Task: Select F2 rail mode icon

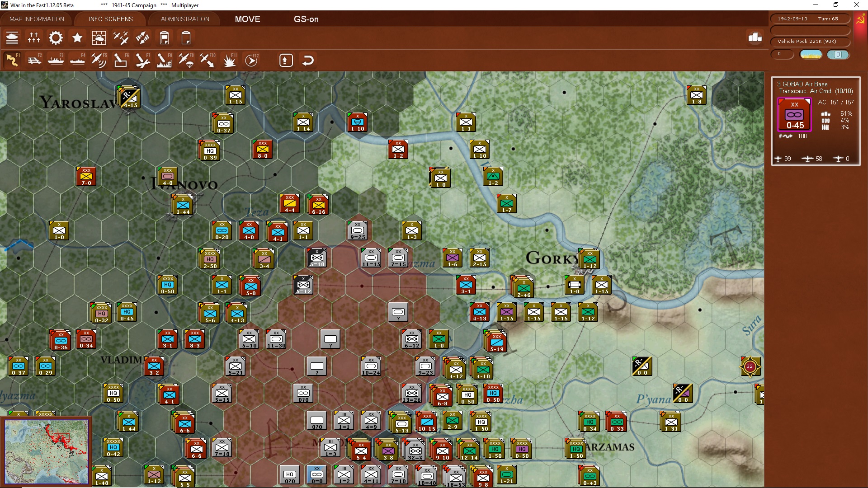Action: (x=34, y=60)
